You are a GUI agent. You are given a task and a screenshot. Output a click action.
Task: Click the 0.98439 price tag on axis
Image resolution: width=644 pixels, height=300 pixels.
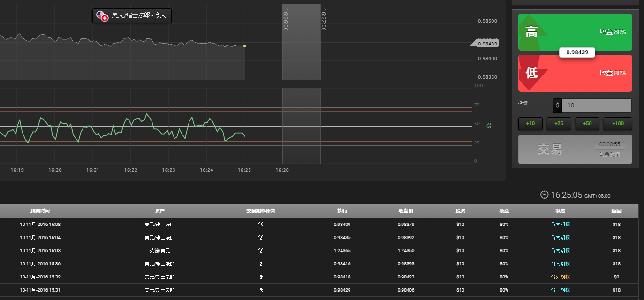(x=486, y=43)
